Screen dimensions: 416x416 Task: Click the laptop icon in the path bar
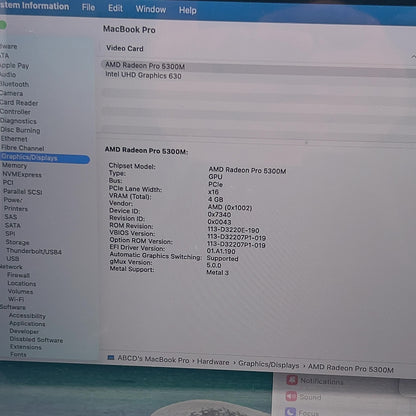pyautogui.click(x=111, y=358)
